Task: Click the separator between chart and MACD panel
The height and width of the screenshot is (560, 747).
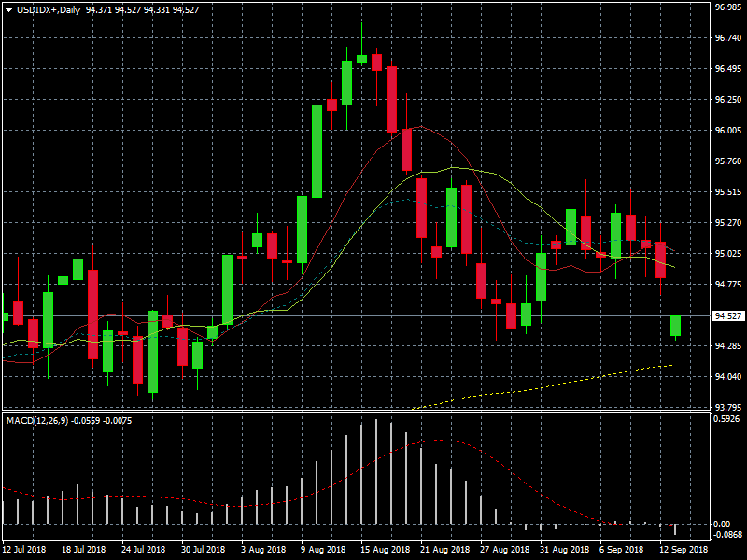Action: coord(355,411)
